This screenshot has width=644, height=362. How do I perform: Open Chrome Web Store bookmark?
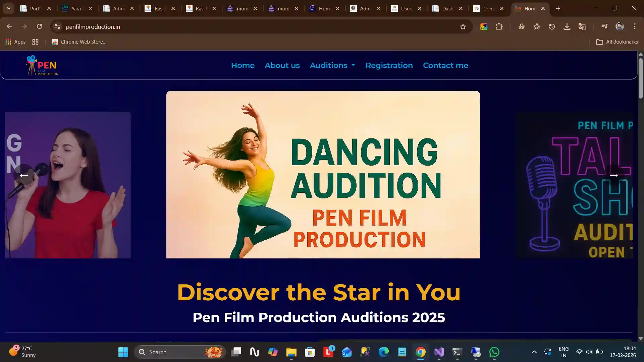(x=79, y=42)
